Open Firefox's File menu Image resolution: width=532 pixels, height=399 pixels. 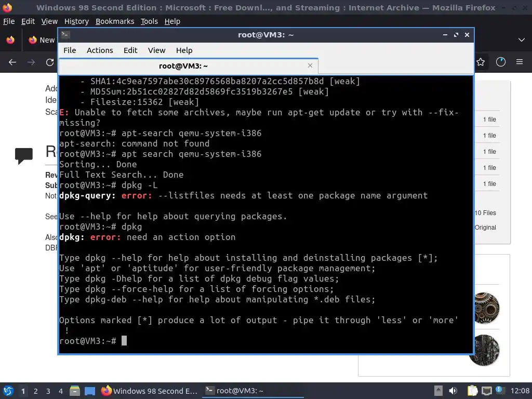(x=9, y=21)
